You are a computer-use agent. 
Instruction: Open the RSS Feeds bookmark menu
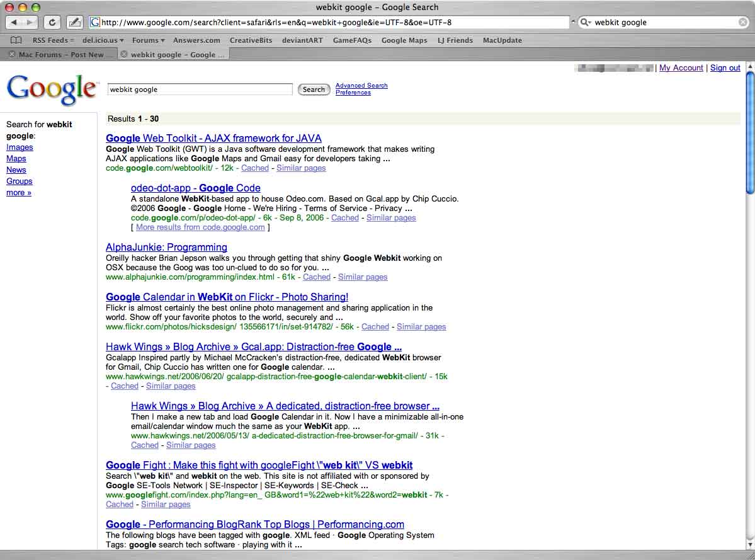point(53,40)
